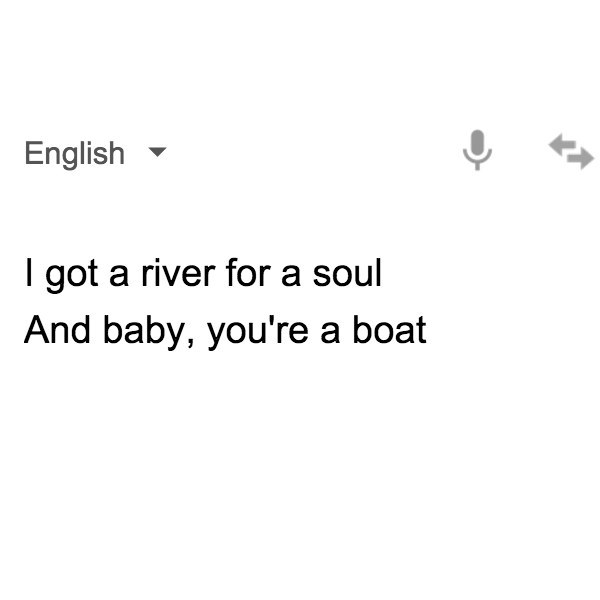Click the 'a' before 'boat'
This screenshot has width=600, height=600.
(x=330, y=334)
